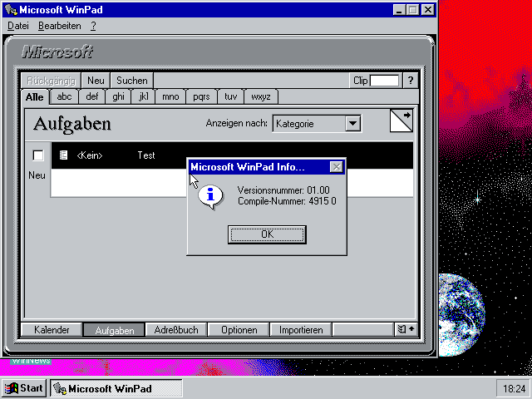Click the Rückgängig button

pos(51,81)
